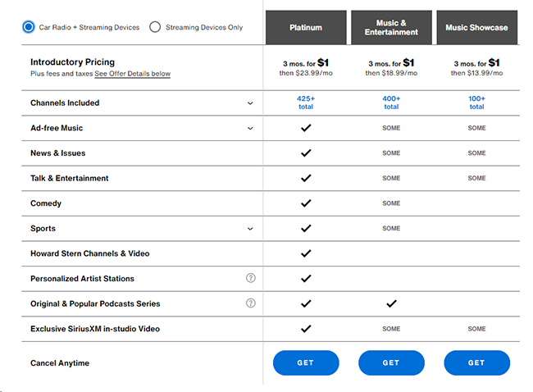Open help icon for Personalized Artist Stations
533x392 pixels.
pyautogui.click(x=251, y=278)
